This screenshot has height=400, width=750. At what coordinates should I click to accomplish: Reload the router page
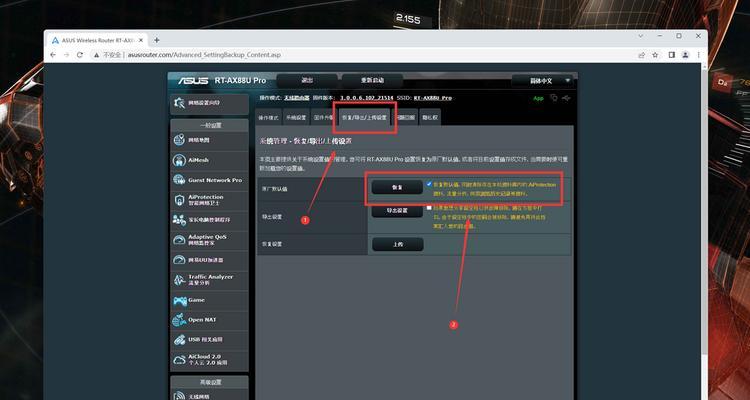(x=80, y=55)
